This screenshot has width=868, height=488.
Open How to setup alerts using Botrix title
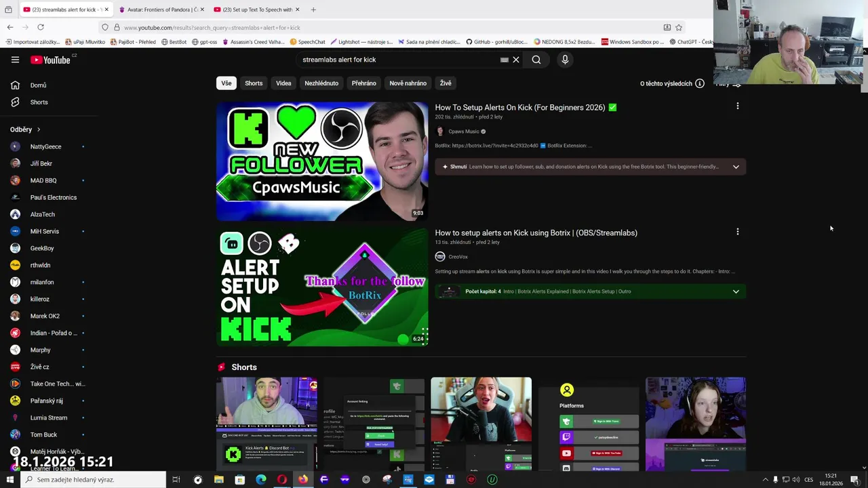point(536,232)
